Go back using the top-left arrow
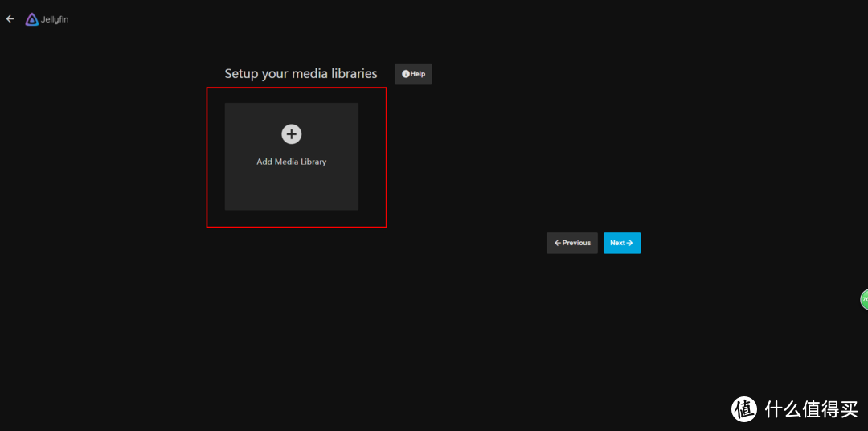The width and height of the screenshot is (868, 431). click(10, 19)
